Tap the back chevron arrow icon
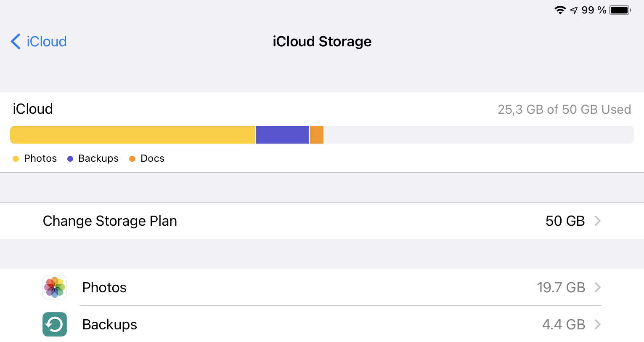The width and height of the screenshot is (644, 342). click(x=16, y=42)
